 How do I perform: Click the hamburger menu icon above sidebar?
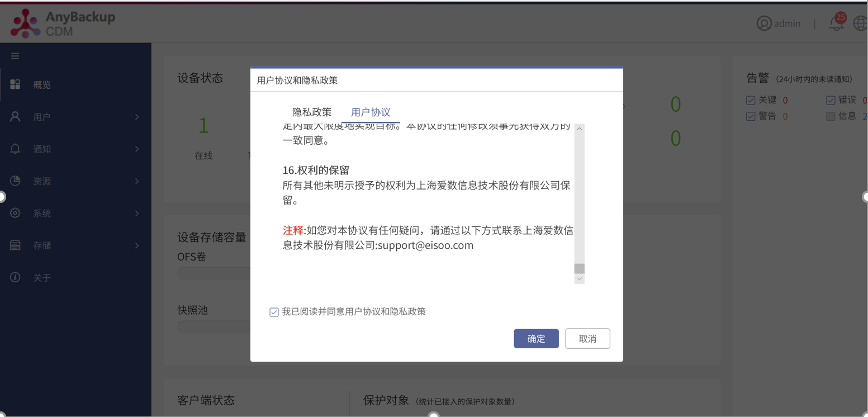(x=15, y=55)
